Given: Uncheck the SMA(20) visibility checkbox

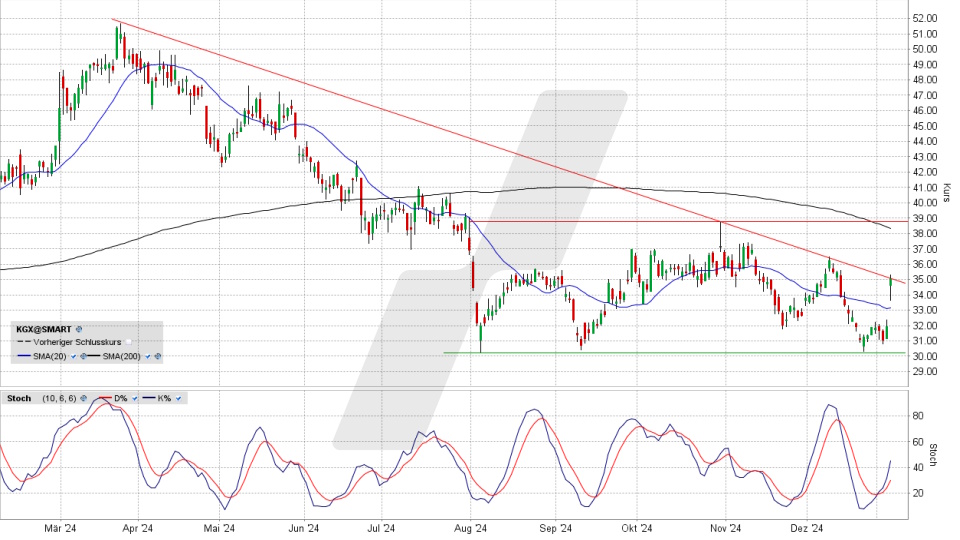Looking at the screenshot, I should coord(73,356).
